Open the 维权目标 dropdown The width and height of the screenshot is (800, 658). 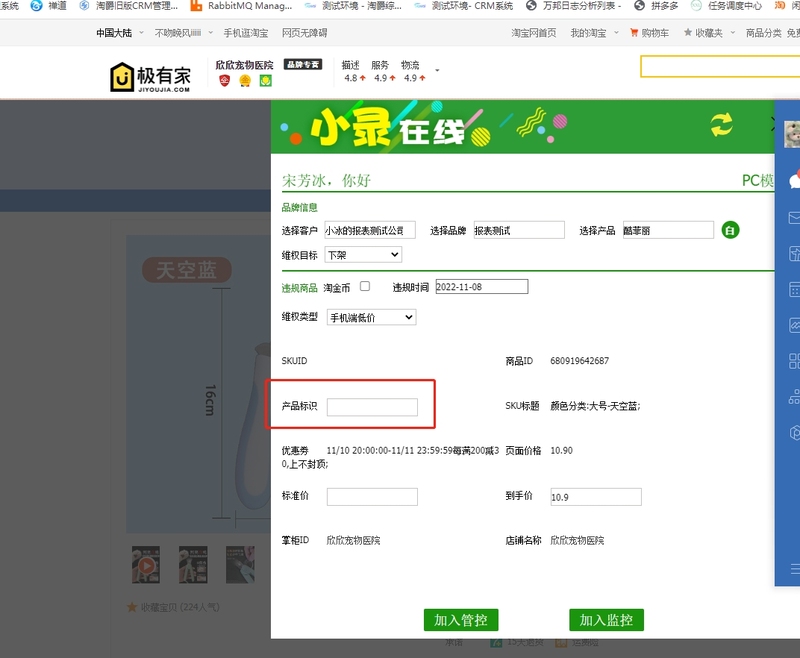pyautogui.click(x=363, y=255)
